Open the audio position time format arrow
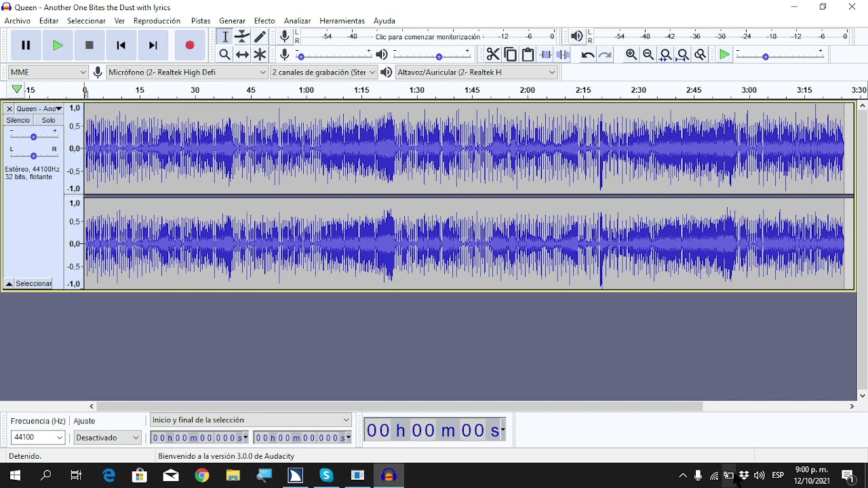Image resolution: width=868 pixels, height=488 pixels. point(502,430)
